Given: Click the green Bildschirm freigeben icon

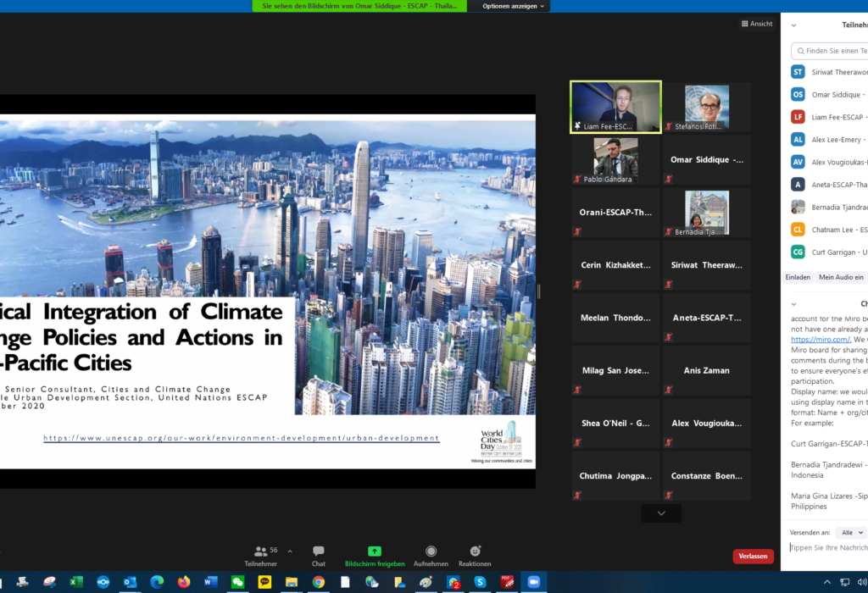Looking at the screenshot, I should click(x=375, y=551).
